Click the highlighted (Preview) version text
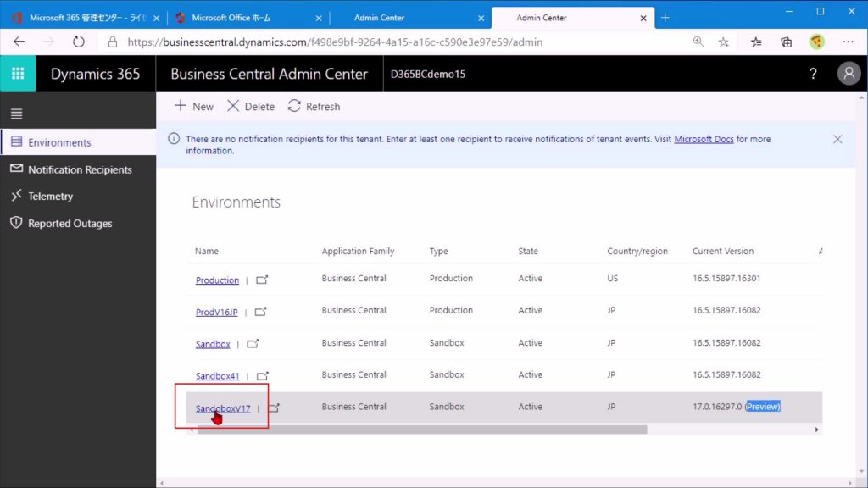Image resolution: width=868 pixels, height=488 pixels. pos(763,407)
